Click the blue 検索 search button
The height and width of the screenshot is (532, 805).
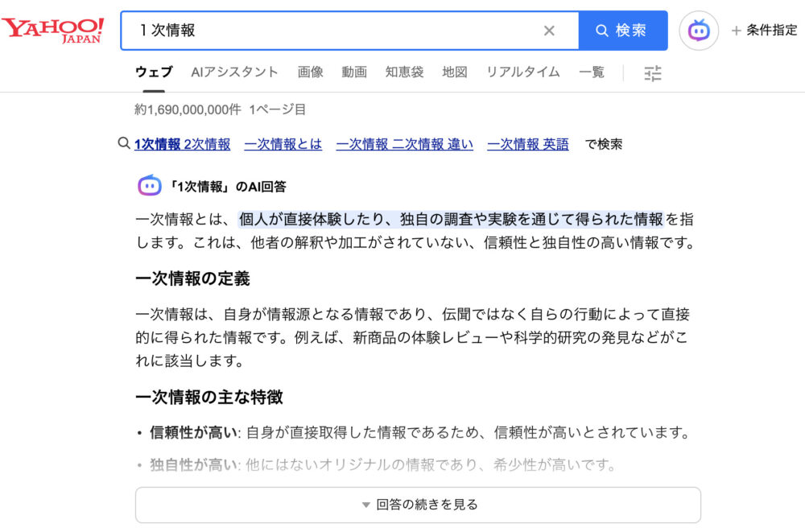[x=622, y=31]
